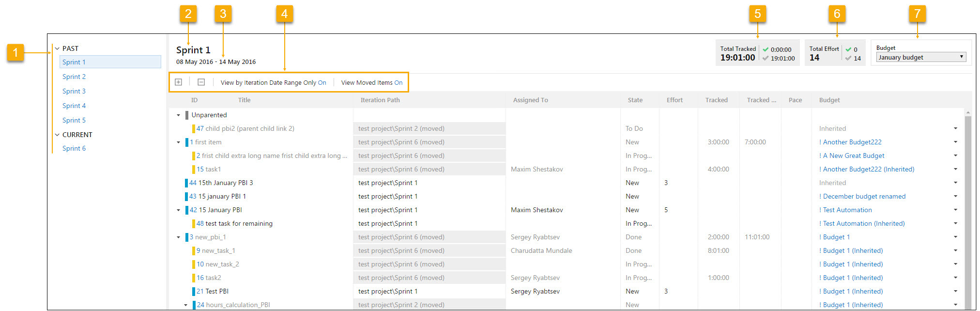Click the '! Another Budget222' link for first item

pyautogui.click(x=850, y=142)
